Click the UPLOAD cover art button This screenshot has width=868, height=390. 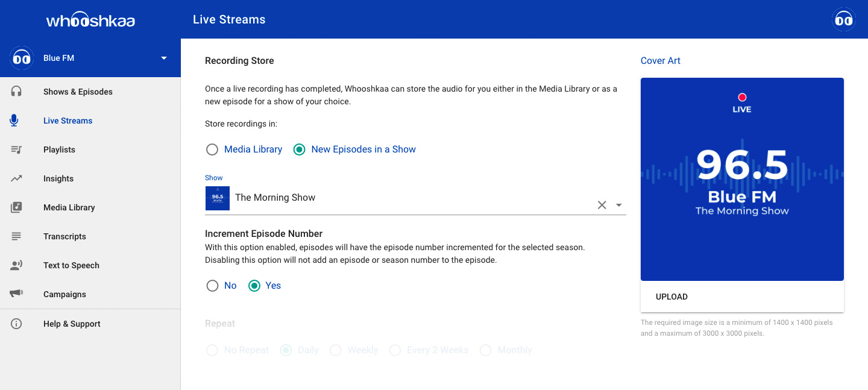(671, 297)
